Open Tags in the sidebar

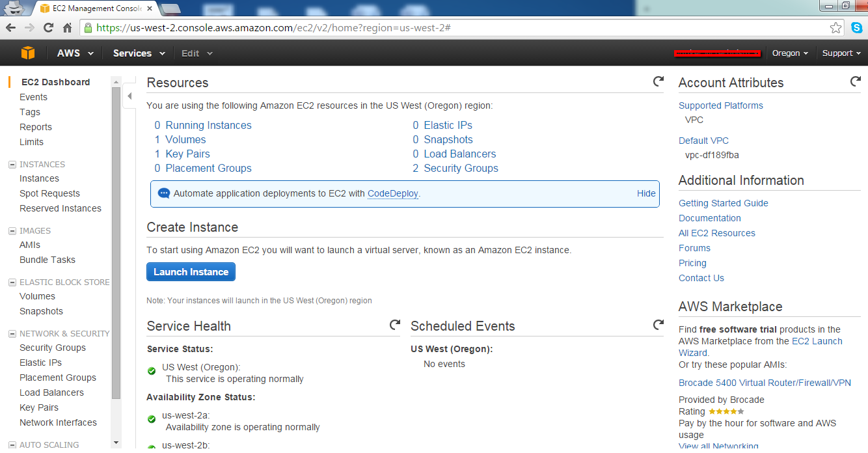click(x=30, y=112)
